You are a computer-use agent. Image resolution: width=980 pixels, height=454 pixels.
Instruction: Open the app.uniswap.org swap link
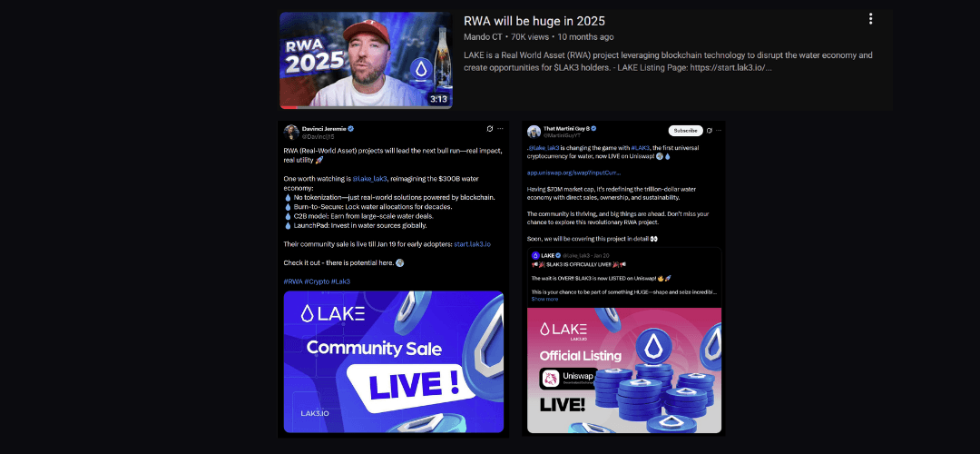click(x=573, y=173)
